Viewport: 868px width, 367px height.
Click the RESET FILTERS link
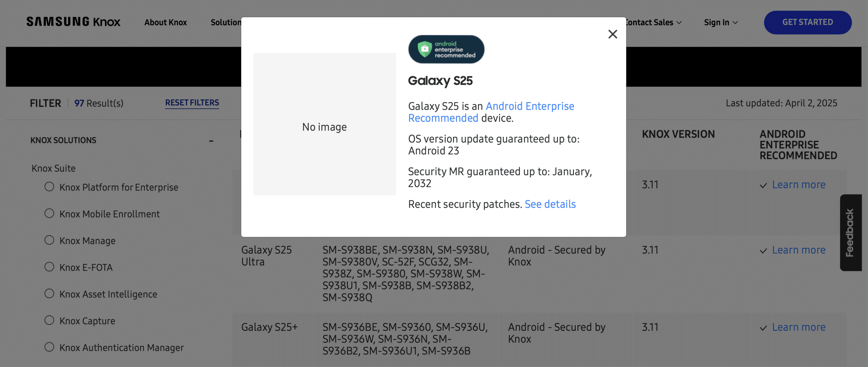click(x=192, y=102)
